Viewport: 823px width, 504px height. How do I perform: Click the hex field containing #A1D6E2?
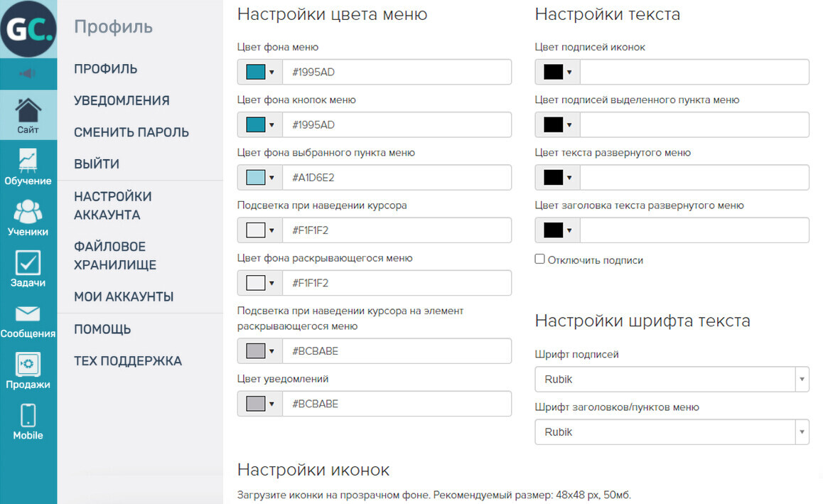pyautogui.click(x=397, y=178)
